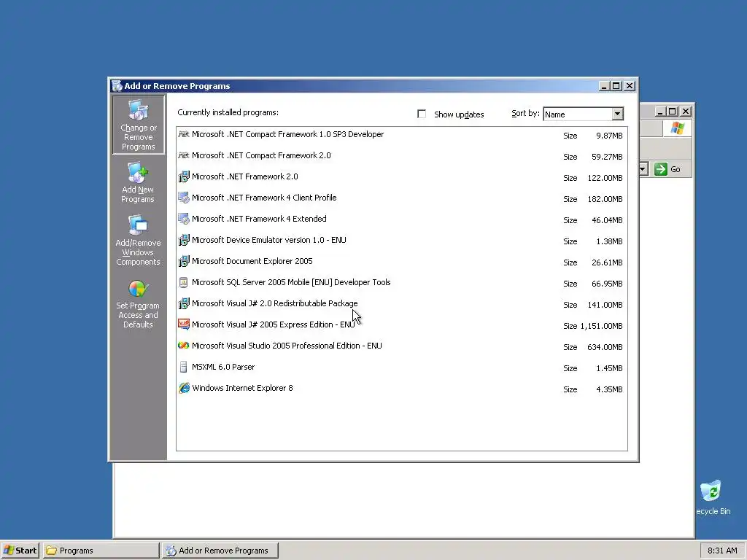Minimize the background Programs window
Image resolution: width=747 pixels, height=560 pixels.
[x=660, y=112]
